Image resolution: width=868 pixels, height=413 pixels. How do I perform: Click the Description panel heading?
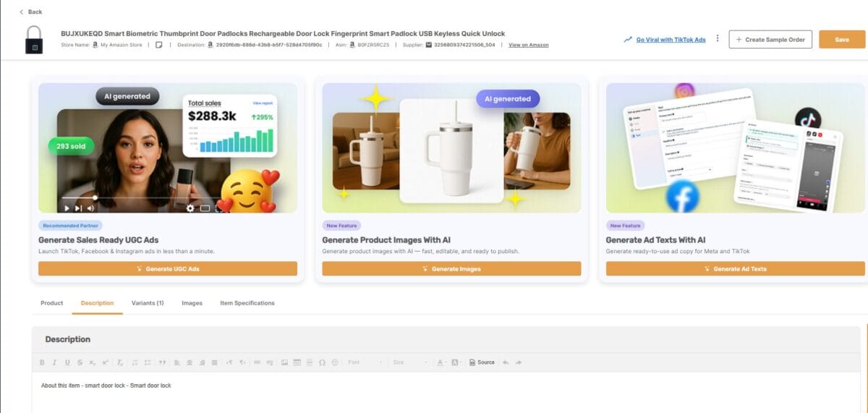click(68, 339)
